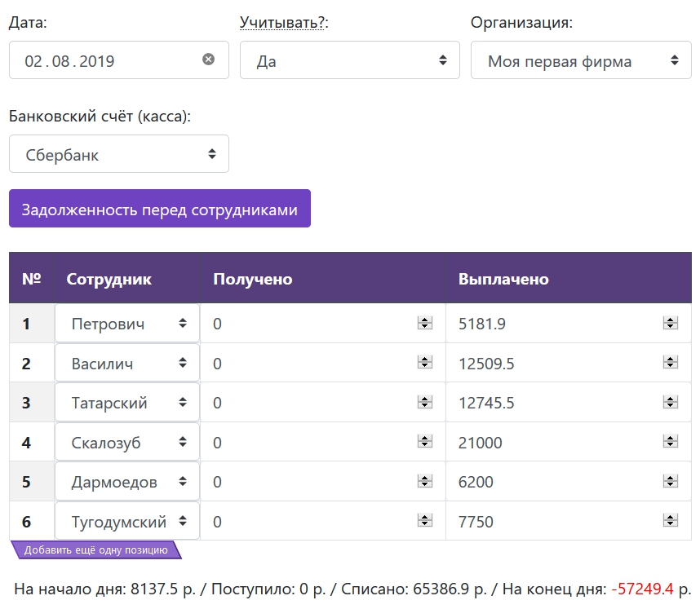Image resolution: width=700 pixels, height=609 pixels.
Task: Click the Выплачено column header
Action: click(x=503, y=279)
